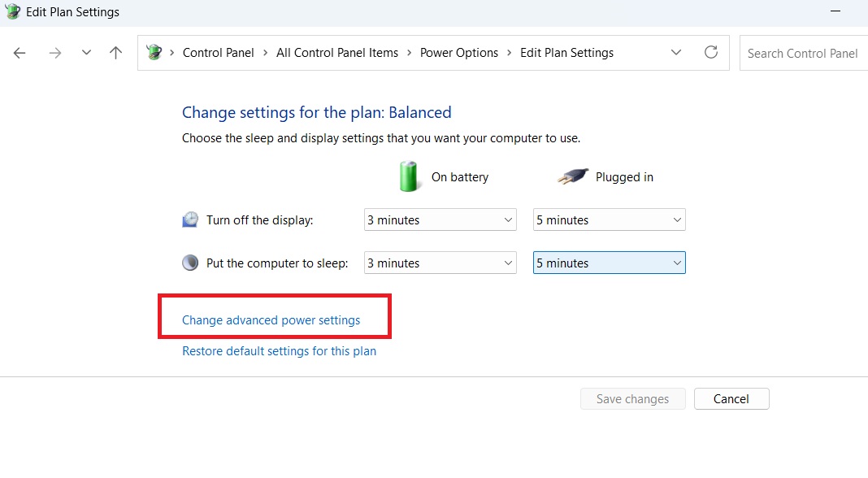Open the recent pages dropdown next to navigation arrows
Screen dimensions: 868x478
[86, 52]
